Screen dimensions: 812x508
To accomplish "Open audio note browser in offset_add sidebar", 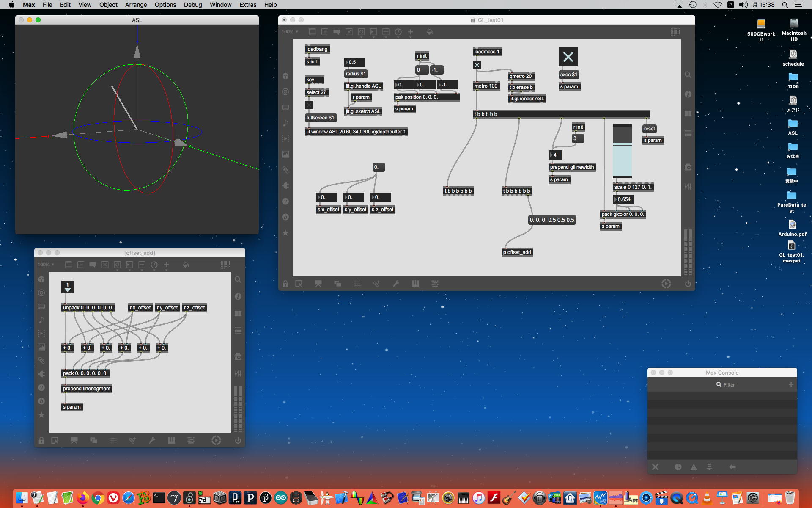I will click(41, 320).
